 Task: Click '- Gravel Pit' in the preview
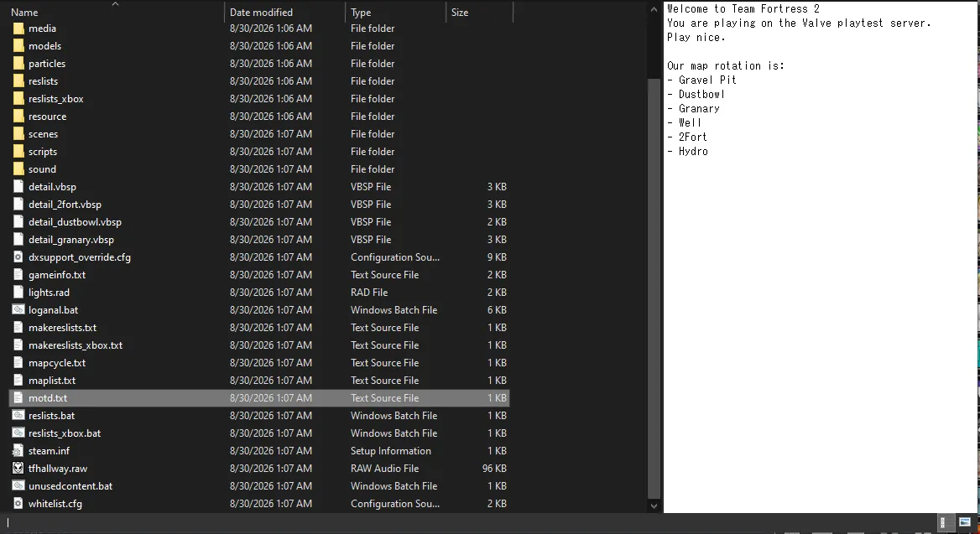(702, 80)
